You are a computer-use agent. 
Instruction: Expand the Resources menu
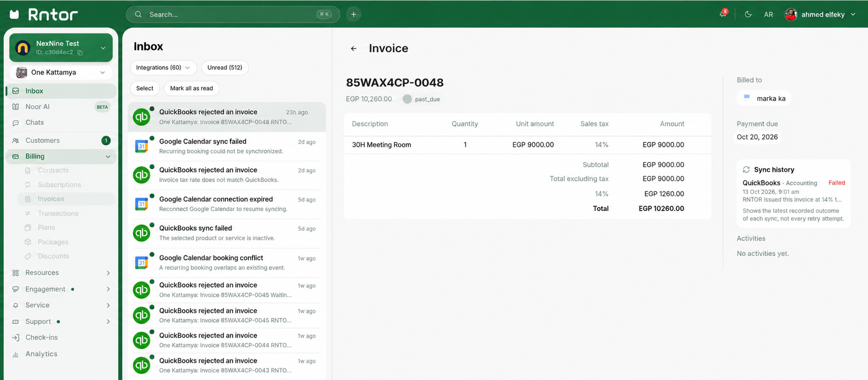61,273
